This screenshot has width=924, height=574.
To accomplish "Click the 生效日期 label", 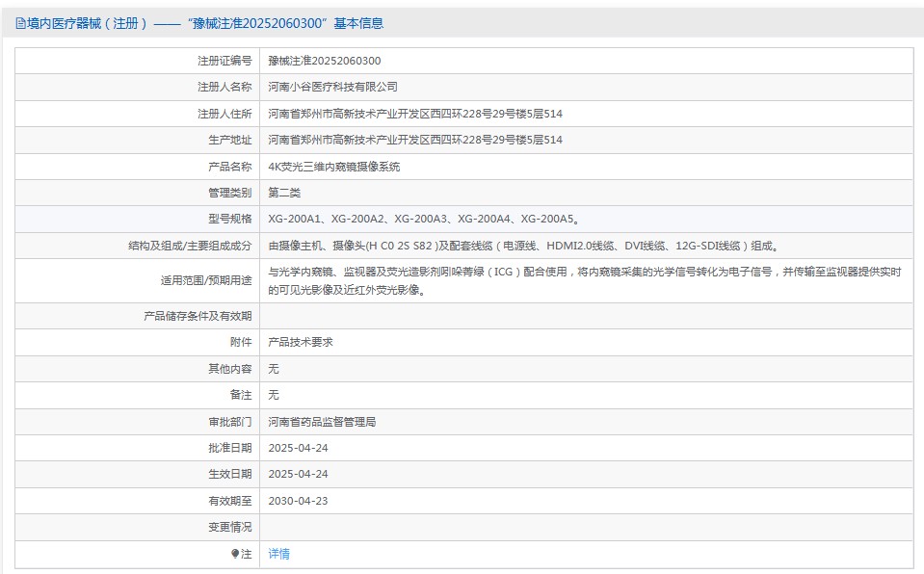I will 230,474.
